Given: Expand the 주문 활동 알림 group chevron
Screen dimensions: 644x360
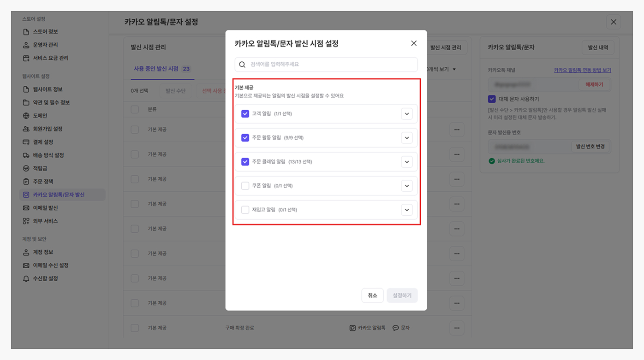Looking at the screenshot, I should pyautogui.click(x=407, y=137).
